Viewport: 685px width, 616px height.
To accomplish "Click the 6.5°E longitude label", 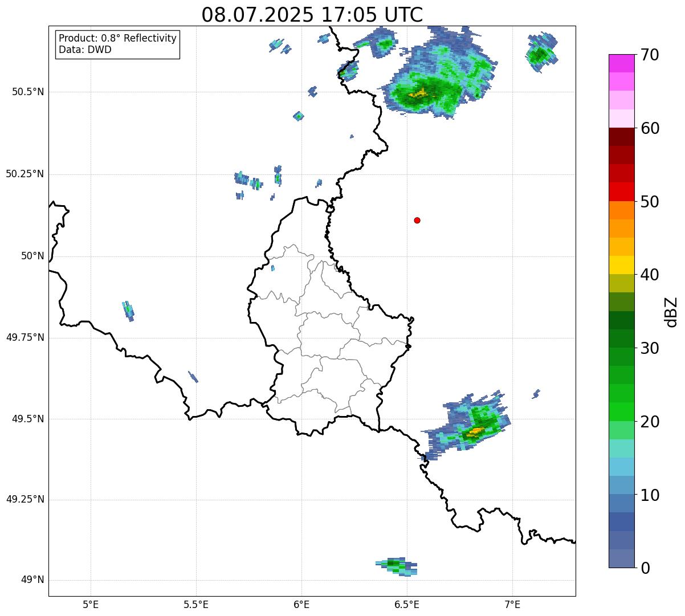I will [407, 605].
